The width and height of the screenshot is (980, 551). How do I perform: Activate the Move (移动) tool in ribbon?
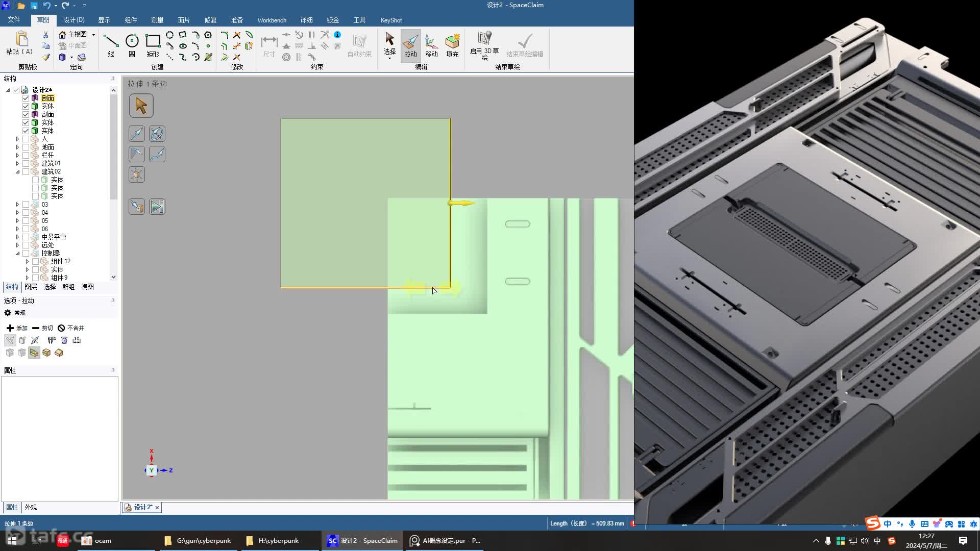pos(431,45)
